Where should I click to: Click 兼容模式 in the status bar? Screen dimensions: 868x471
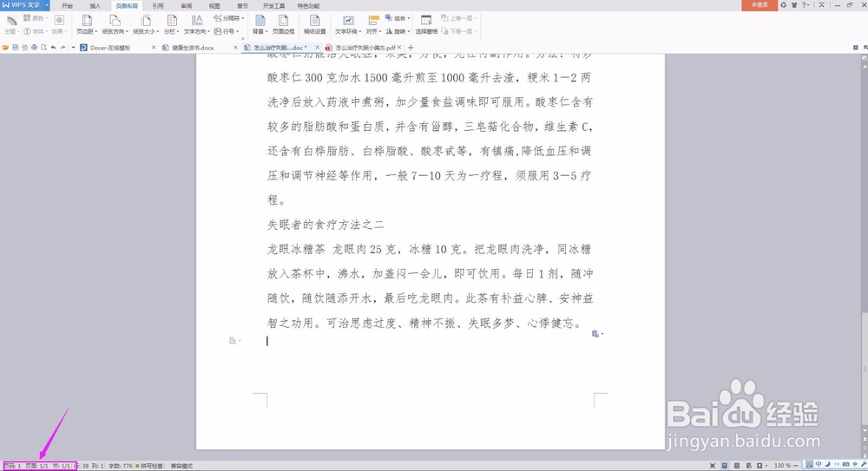click(181, 466)
